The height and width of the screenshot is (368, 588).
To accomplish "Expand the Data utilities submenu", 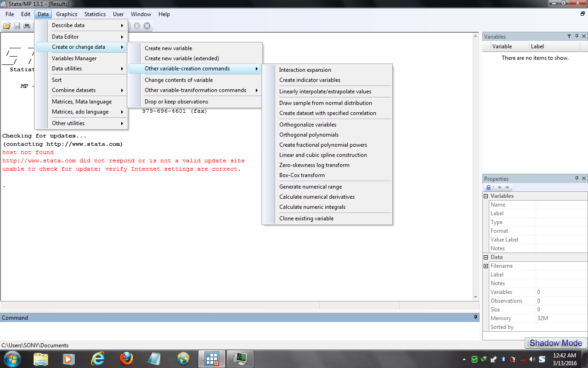I will [81, 69].
